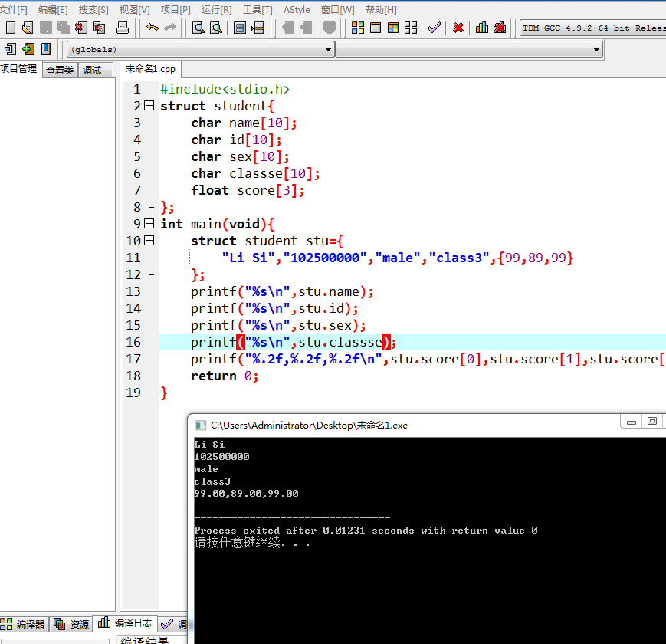Open the 编辑[E] menu

point(53,10)
